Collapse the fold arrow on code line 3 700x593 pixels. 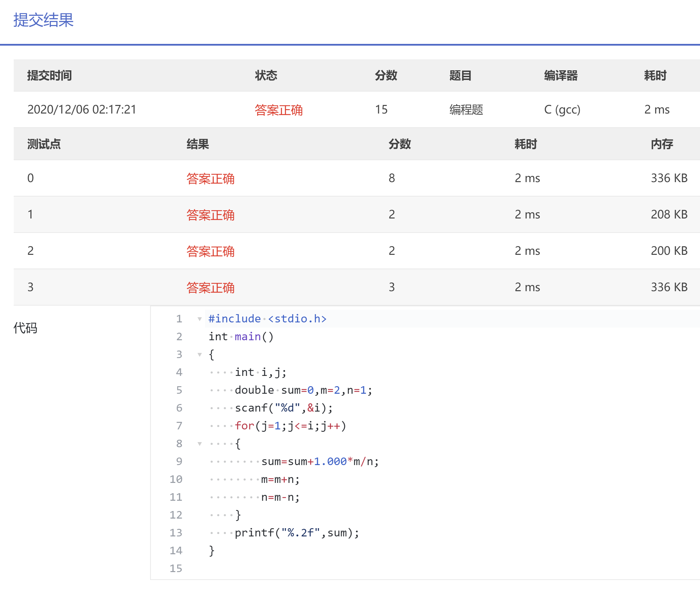click(200, 355)
